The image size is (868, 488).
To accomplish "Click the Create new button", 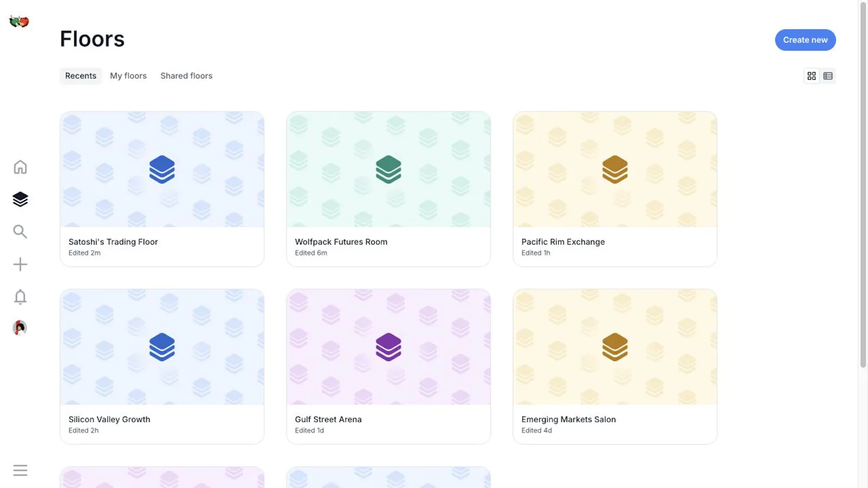I will click(805, 40).
